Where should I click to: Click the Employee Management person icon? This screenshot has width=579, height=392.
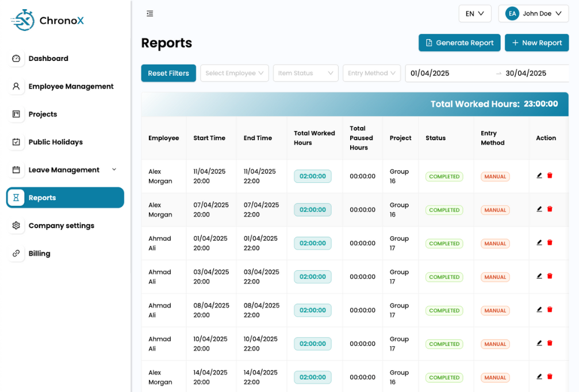point(16,86)
